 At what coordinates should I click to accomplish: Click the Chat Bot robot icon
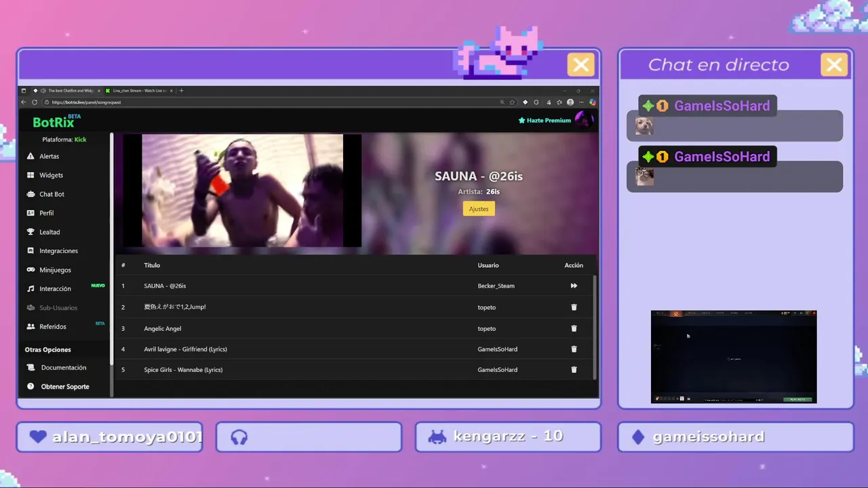click(x=31, y=195)
